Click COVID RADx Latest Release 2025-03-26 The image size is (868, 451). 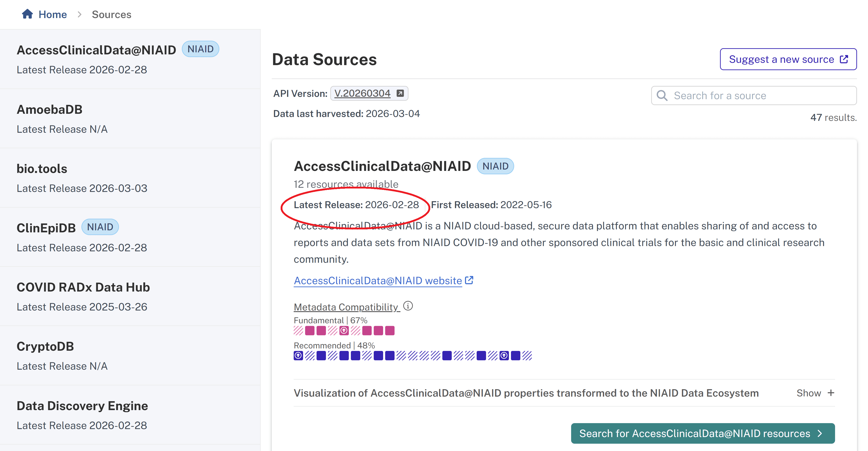82,307
